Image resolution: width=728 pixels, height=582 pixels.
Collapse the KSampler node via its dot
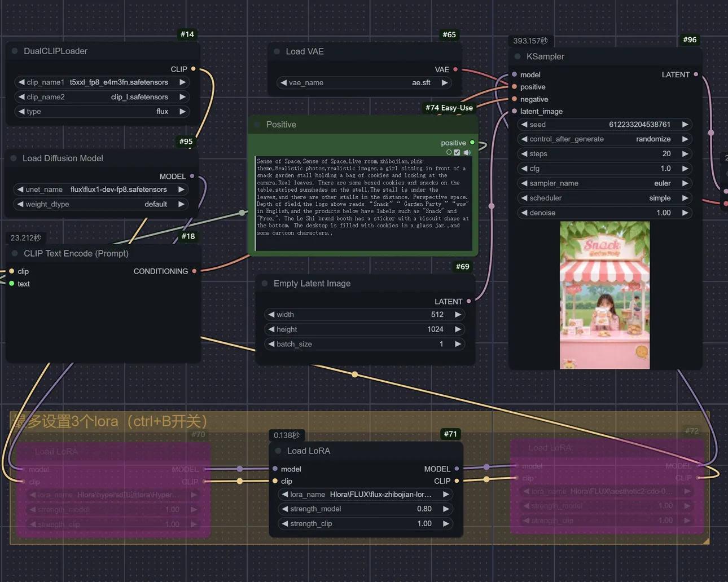coord(518,56)
